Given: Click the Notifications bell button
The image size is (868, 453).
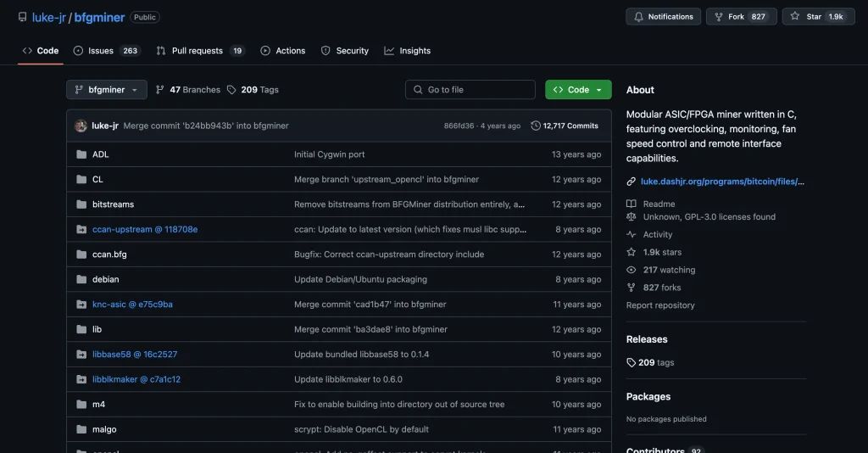Looking at the screenshot, I should pos(663,17).
